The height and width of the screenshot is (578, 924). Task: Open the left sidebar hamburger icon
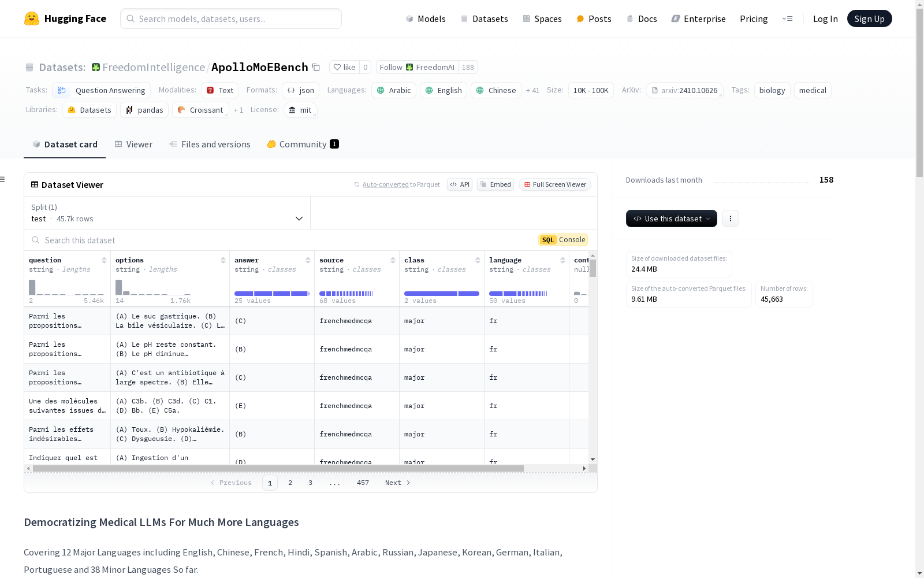coord(3,179)
